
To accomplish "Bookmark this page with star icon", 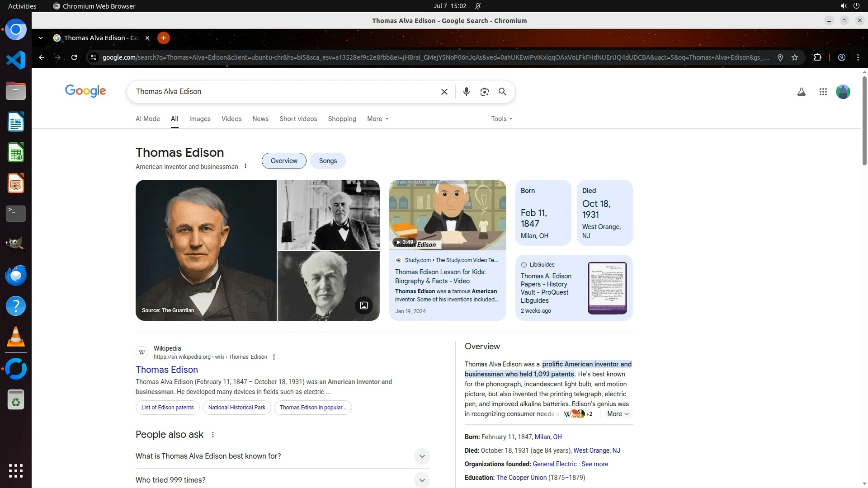I will coord(795,57).
